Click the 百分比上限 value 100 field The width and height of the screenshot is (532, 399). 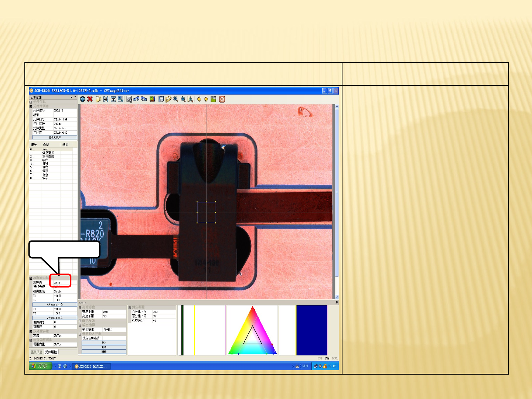tap(164, 312)
